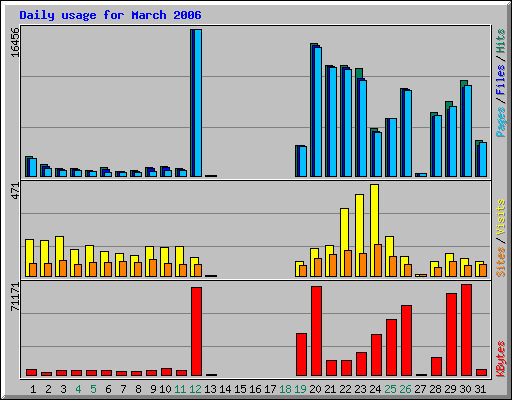Select day label 2 on the x-axis
Image resolution: width=512 pixels, height=400 pixels.
(x=48, y=389)
